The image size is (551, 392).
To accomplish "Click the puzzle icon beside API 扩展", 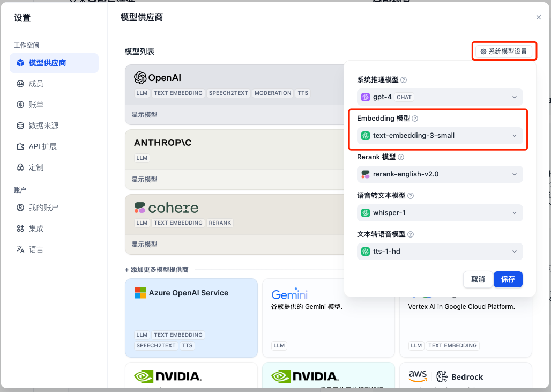I will click(20, 146).
